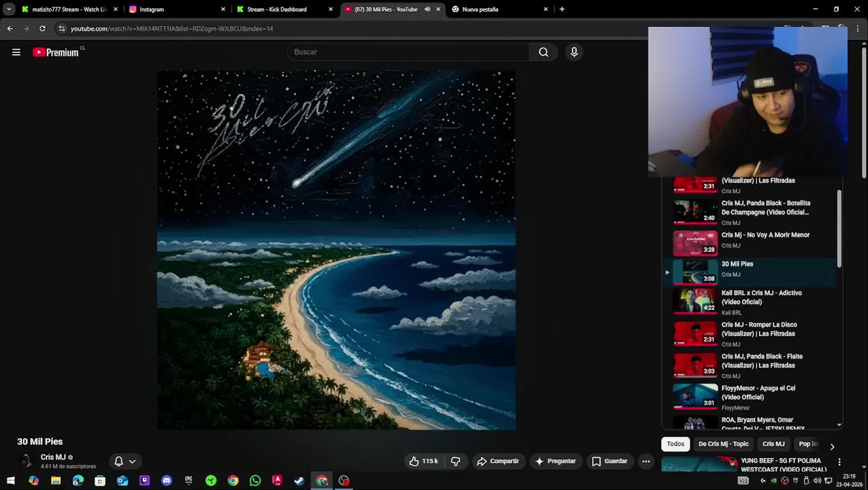Start voice search with microphone icon
The height and width of the screenshot is (490, 868).
[x=574, y=52]
